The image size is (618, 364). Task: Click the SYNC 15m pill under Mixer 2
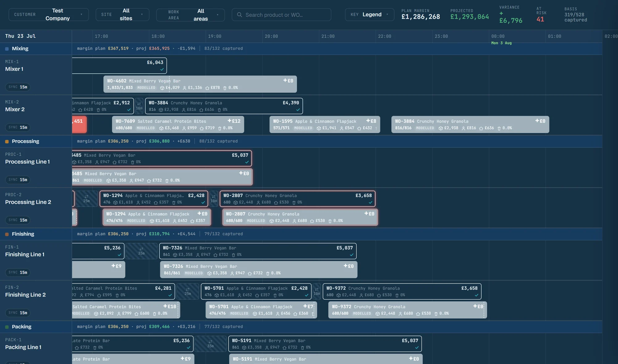pyautogui.click(x=18, y=127)
